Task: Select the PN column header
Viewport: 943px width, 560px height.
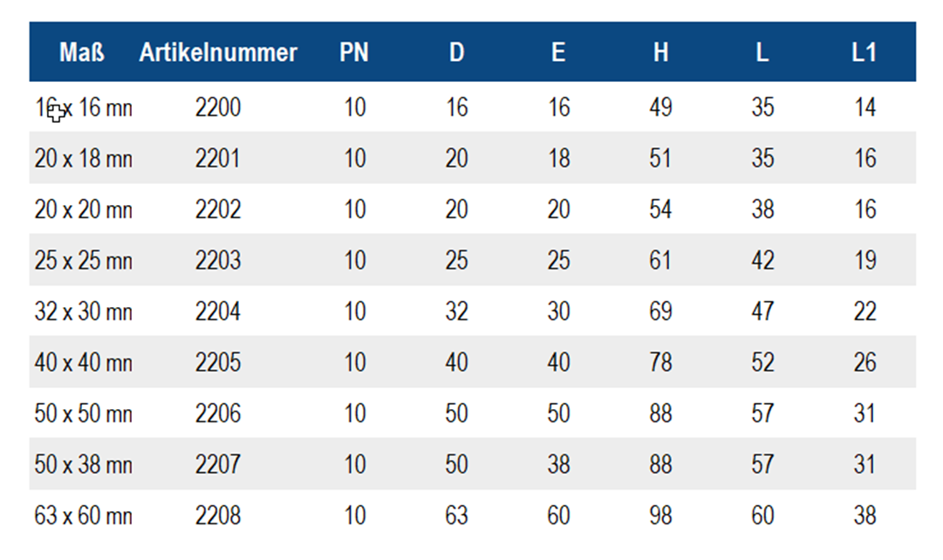Action: pyautogui.click(x=354, y=52)
